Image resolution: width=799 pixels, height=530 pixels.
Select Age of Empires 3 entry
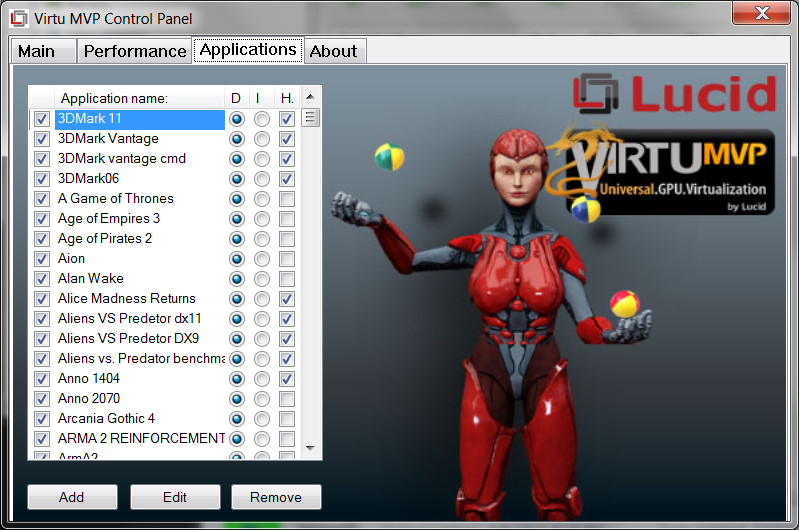tap(140, 219)
